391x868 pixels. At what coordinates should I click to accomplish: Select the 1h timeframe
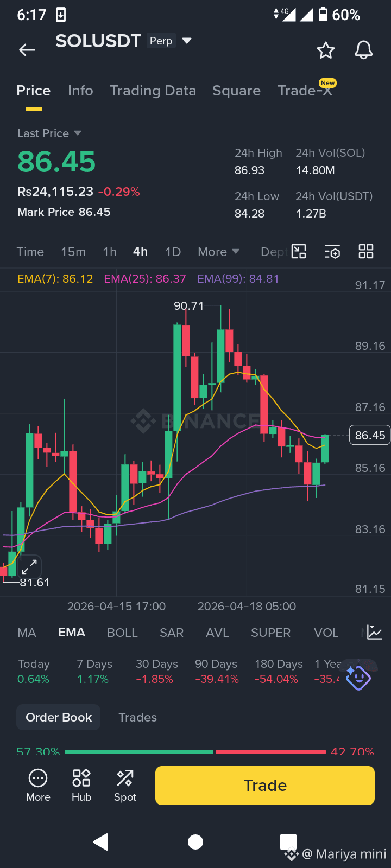tap(110, 252)
